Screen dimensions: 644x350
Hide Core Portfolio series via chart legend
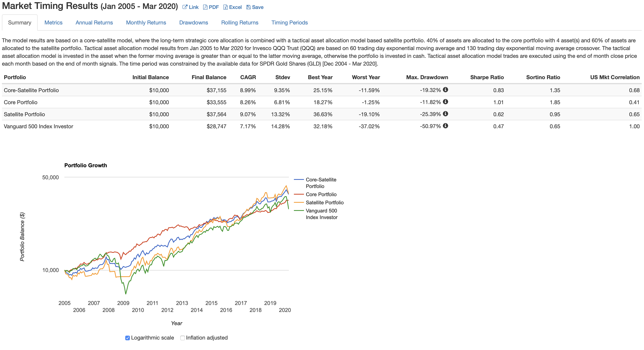(321, 194)
